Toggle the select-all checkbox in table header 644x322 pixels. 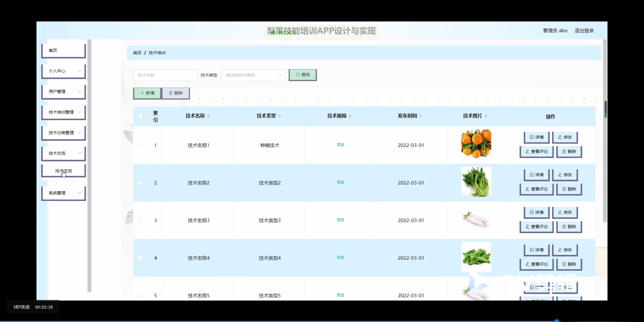point(141,116)
